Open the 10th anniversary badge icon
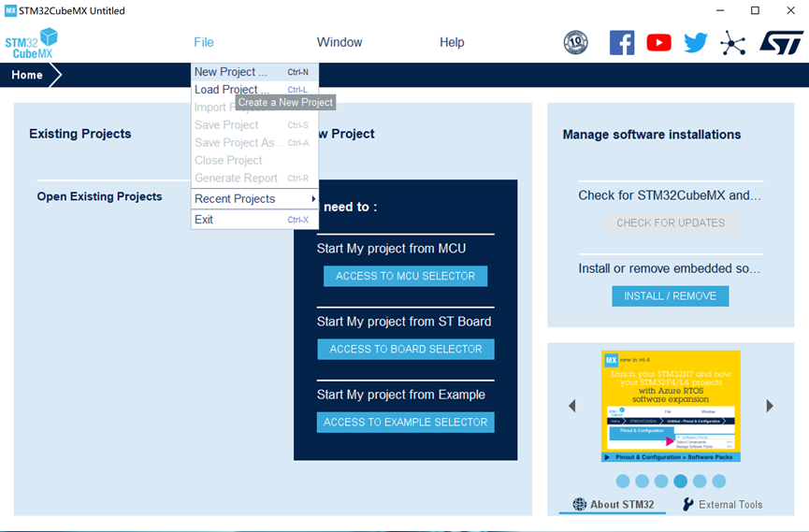 (575, 42)
